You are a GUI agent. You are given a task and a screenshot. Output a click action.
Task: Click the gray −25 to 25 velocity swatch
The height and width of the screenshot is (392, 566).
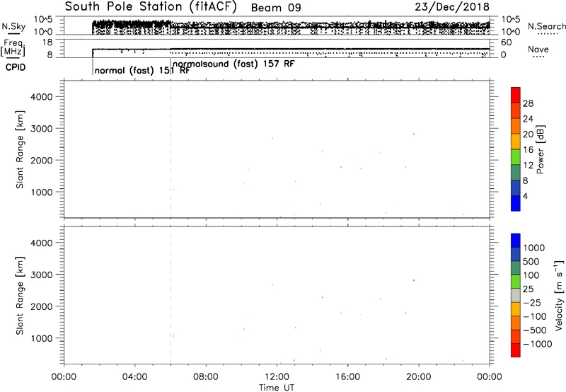[516, 296]
